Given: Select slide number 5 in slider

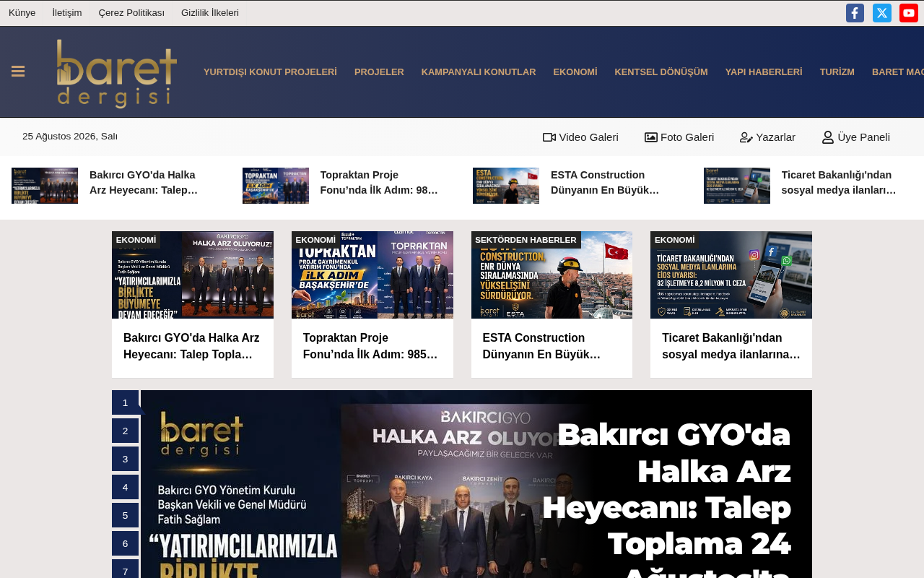Looking at the screenshot, I should pyautogui.click(x=125, y=515).
